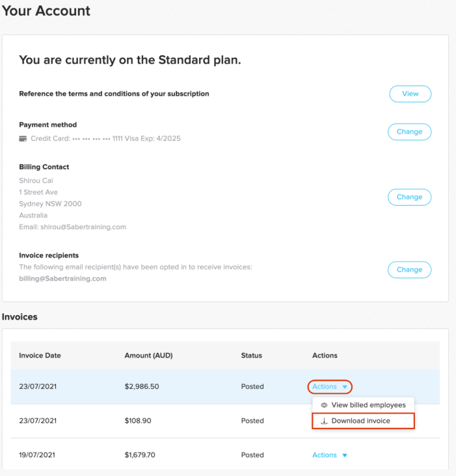Select the $108.90 invoice amount

[138, 421]
